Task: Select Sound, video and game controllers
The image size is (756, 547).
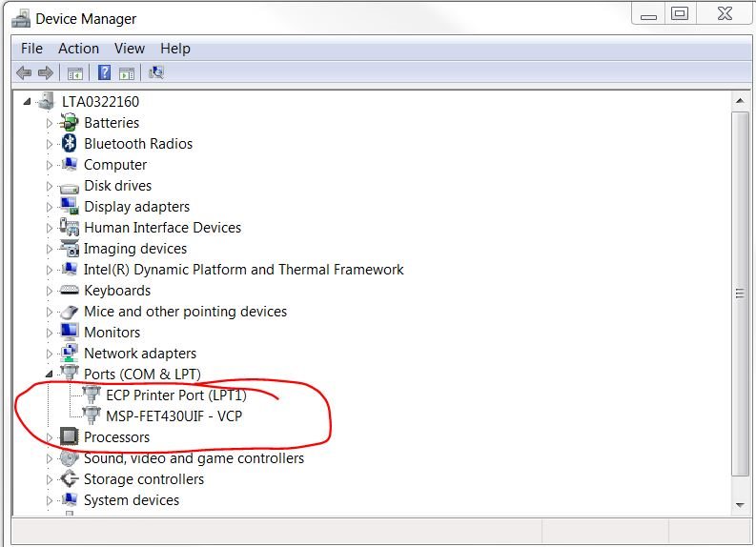Action: pos(194,458)
